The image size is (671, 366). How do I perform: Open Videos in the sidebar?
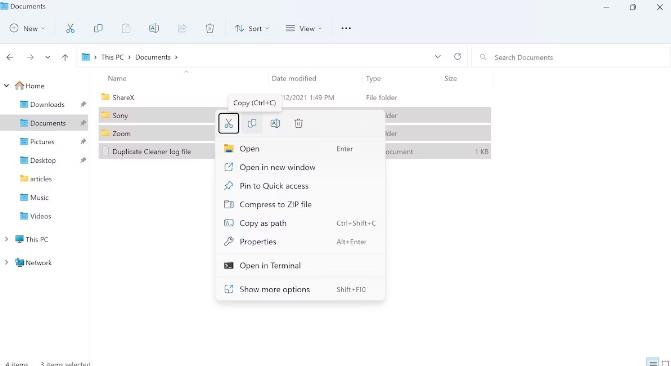point(40,216)
